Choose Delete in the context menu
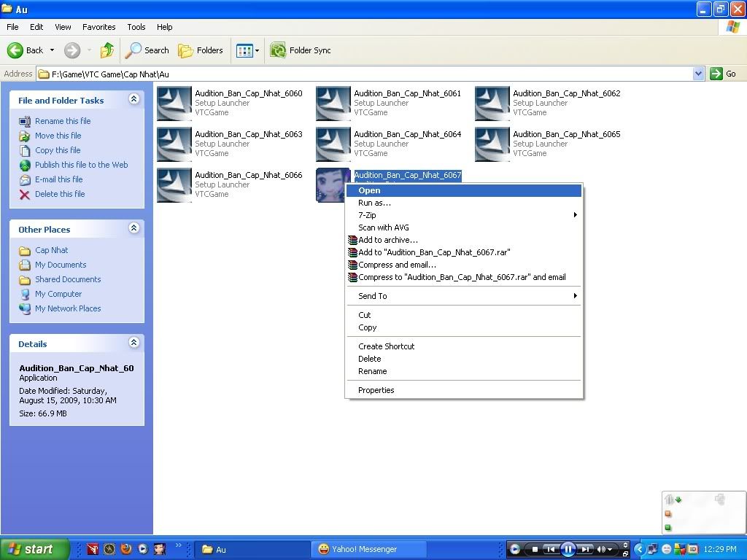This screenshot has height=560, width=747. point(463,359)
